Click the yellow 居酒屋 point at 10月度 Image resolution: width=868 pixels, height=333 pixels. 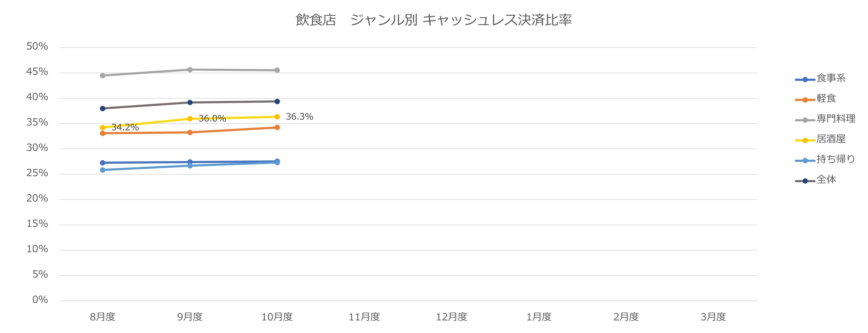(277, 117)
